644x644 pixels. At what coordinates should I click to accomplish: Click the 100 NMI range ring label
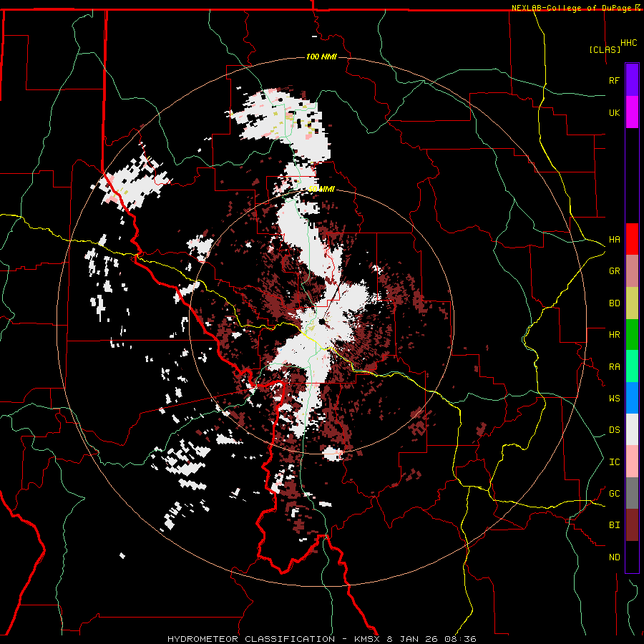point(321,57)
